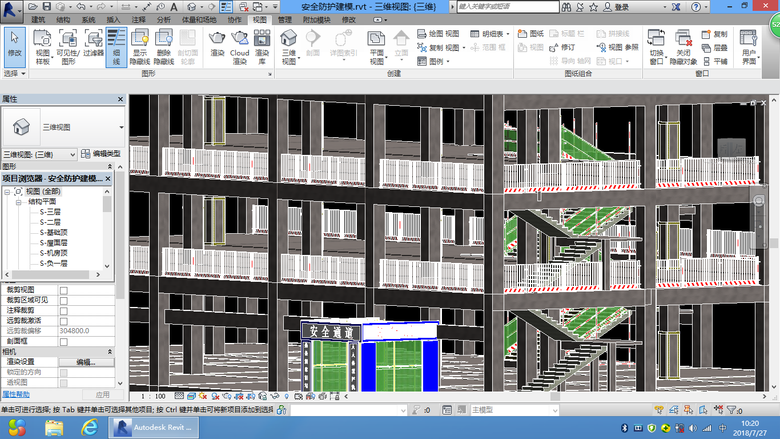
Task: Check the 注释裁剪 checkbox
Action: click(x=64, y=310)
